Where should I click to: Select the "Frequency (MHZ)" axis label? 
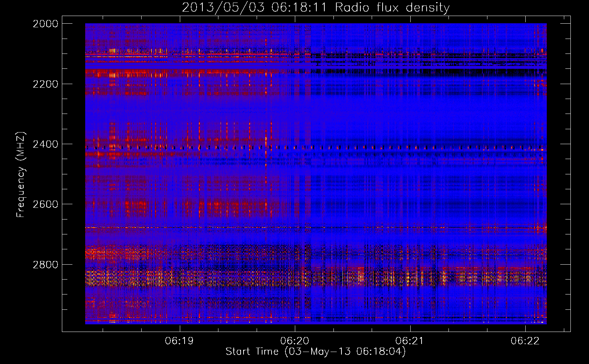pos(21,175)
